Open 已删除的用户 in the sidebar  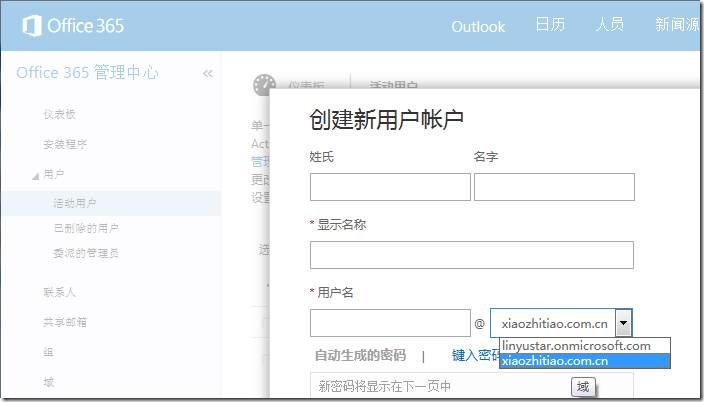pos(86,228)
